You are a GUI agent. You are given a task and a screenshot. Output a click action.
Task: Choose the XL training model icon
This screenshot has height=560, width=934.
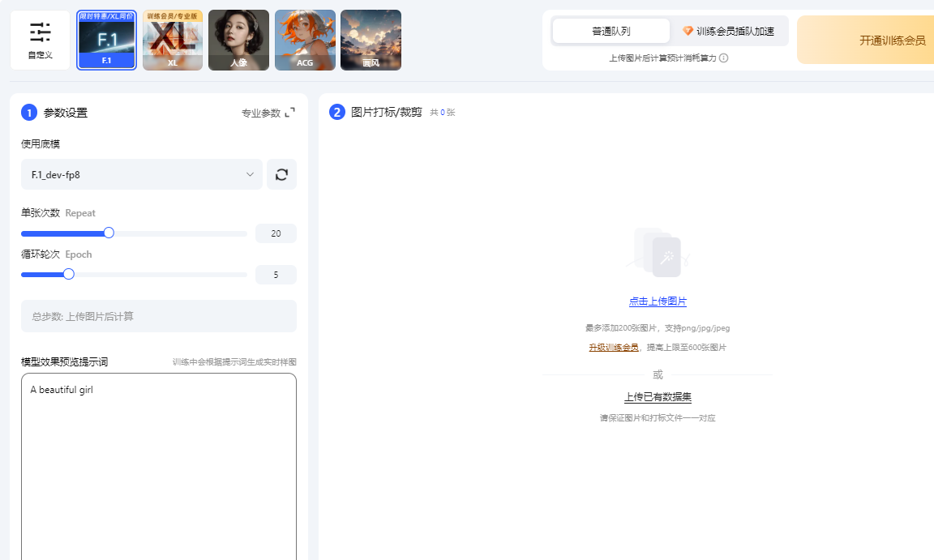172,39
